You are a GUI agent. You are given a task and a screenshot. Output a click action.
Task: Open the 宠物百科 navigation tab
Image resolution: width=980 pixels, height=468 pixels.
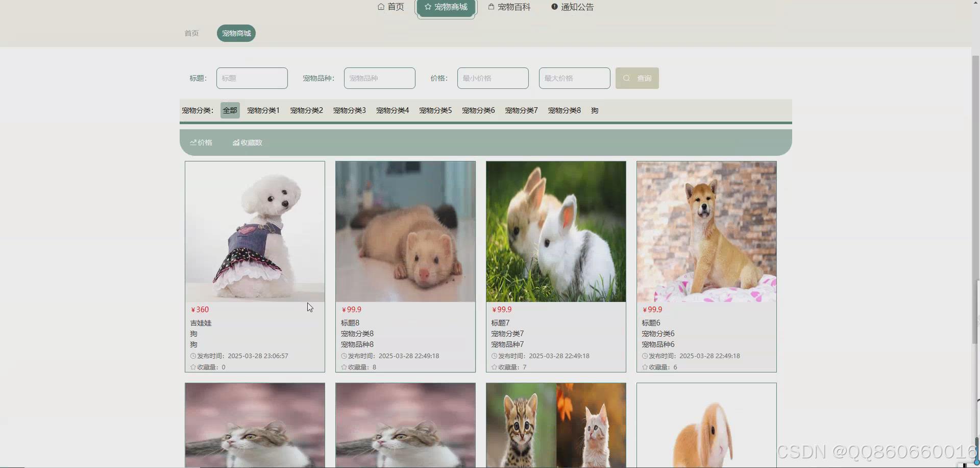pos(509,7)
